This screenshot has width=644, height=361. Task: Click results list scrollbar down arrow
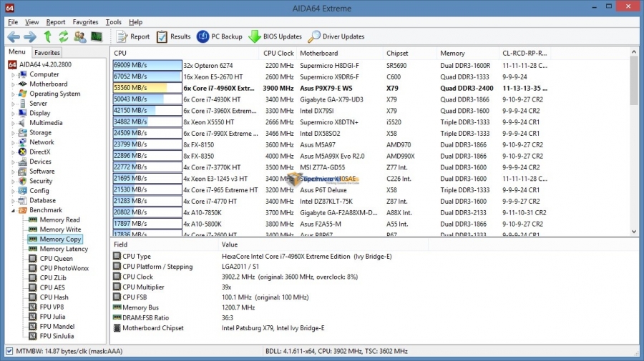[x=634, y=232]
